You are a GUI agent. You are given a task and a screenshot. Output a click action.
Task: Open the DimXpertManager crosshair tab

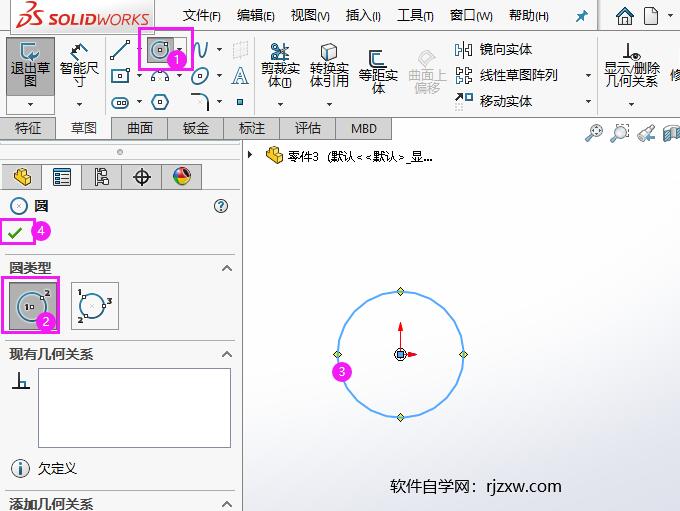tap(141, 177)
